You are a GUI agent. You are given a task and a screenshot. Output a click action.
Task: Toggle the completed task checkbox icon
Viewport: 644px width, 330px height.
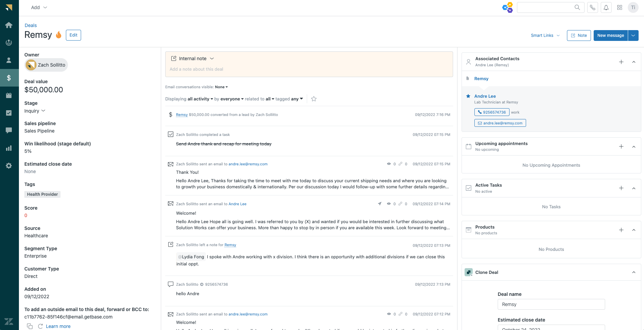click(171, 135)
